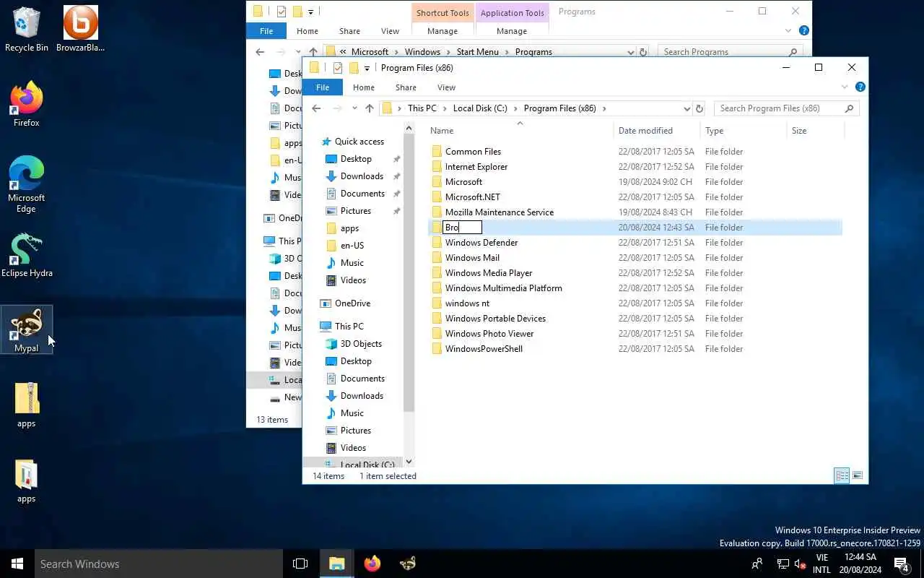Open the Eclipse Hydra desktop shortcut
Image resolution: width=924 pixels, height=578 pixels.
(27, 255)
